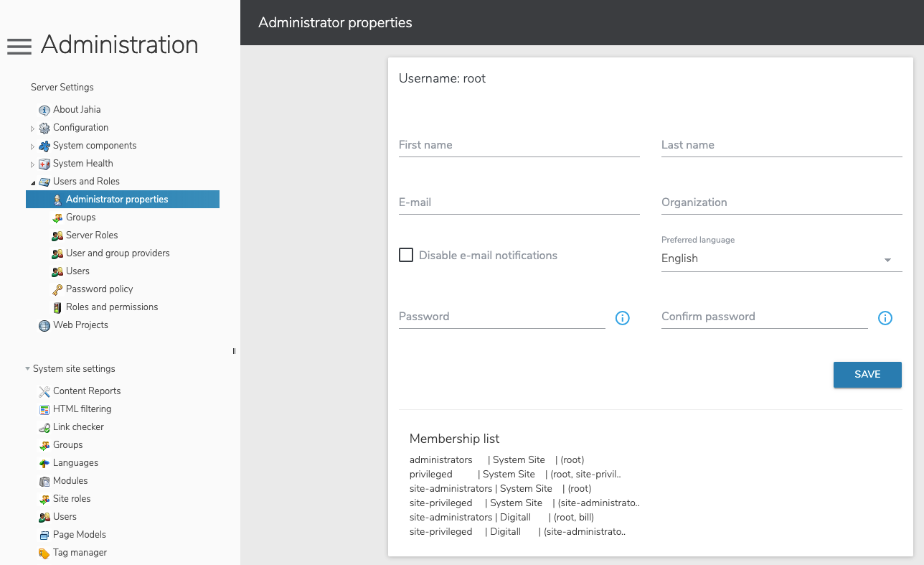
Task: Click the SAVE button
Action: (867, 375)
